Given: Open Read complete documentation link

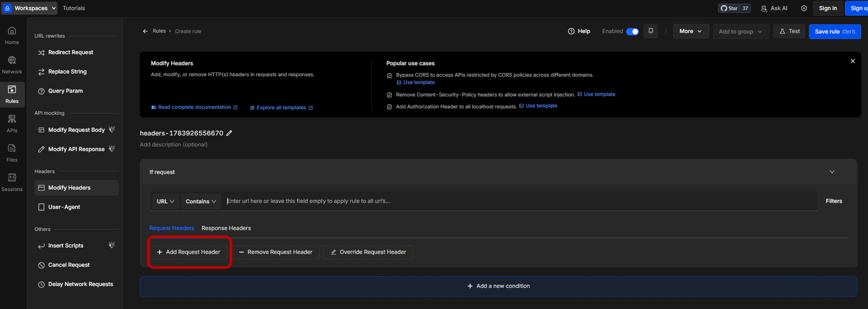Looking at the screenshot, I should click(x=194, y=108).
